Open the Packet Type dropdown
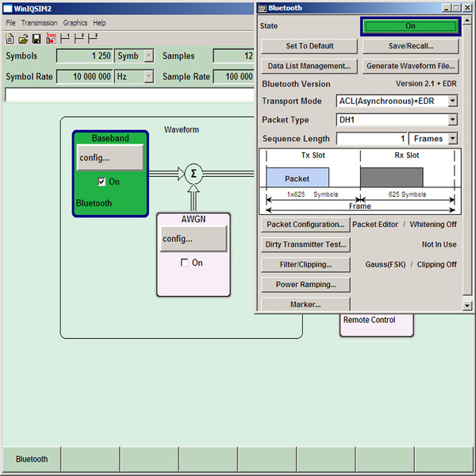 pos(452,120)
